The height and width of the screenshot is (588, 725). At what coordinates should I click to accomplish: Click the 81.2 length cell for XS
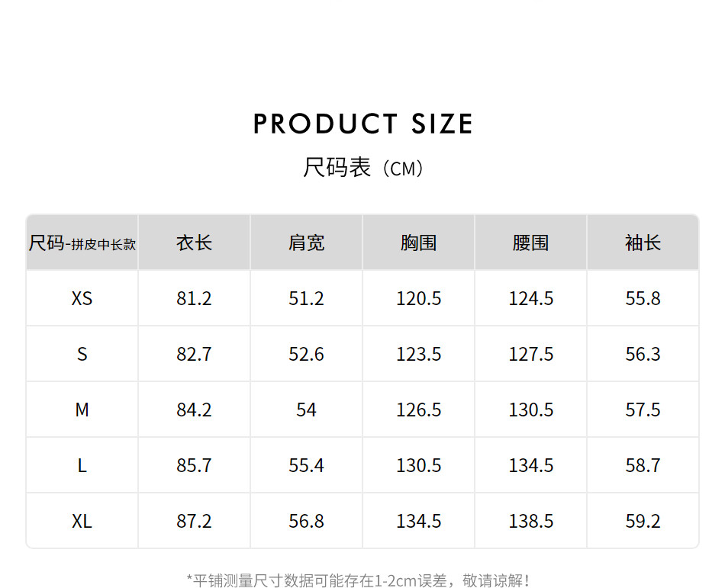click(194, 298)
